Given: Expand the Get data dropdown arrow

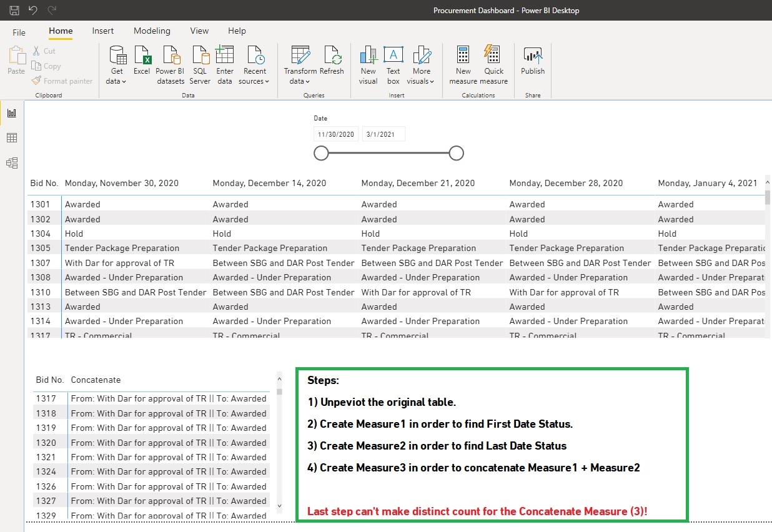Looking at the screenshot, I should tap(124, 81).
